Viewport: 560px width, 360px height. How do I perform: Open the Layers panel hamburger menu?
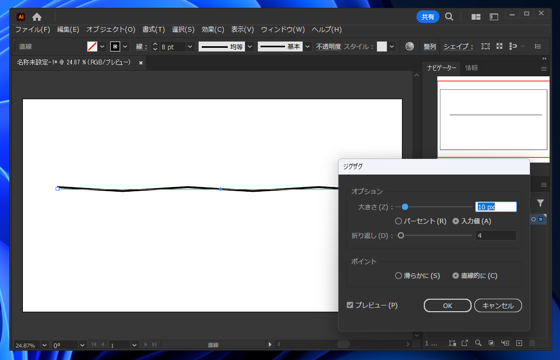(x=544, y=185)
